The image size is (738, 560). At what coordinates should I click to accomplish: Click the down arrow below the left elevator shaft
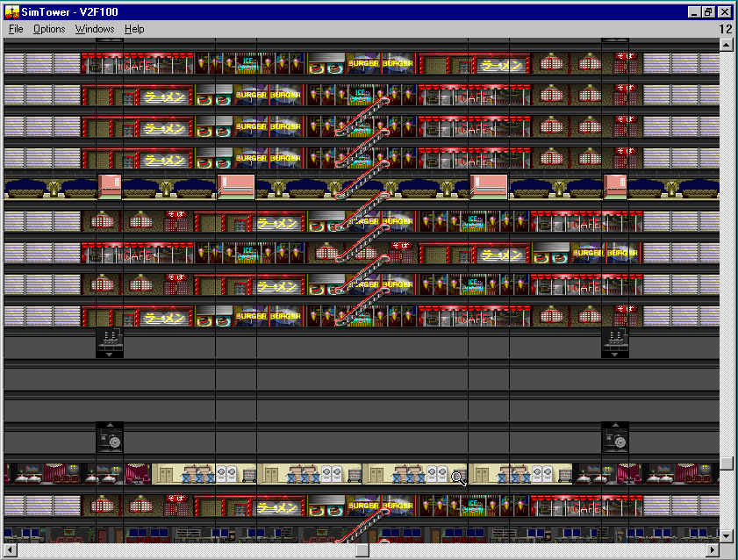click(x=110, y=355)
